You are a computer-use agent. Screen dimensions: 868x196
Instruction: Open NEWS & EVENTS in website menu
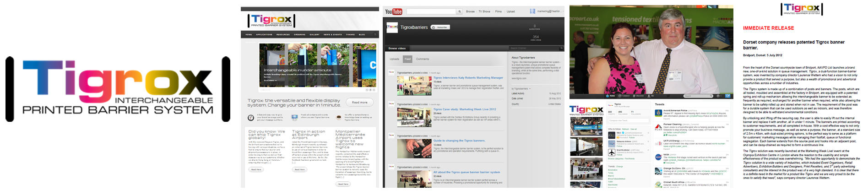click(x=333, y=34)
